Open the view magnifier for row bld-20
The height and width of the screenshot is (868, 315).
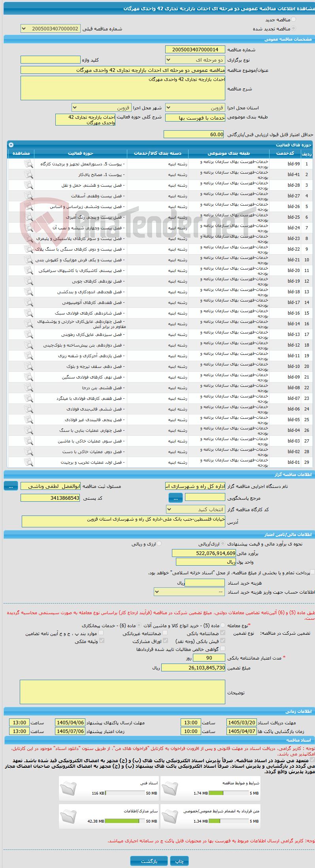(28, 270)
